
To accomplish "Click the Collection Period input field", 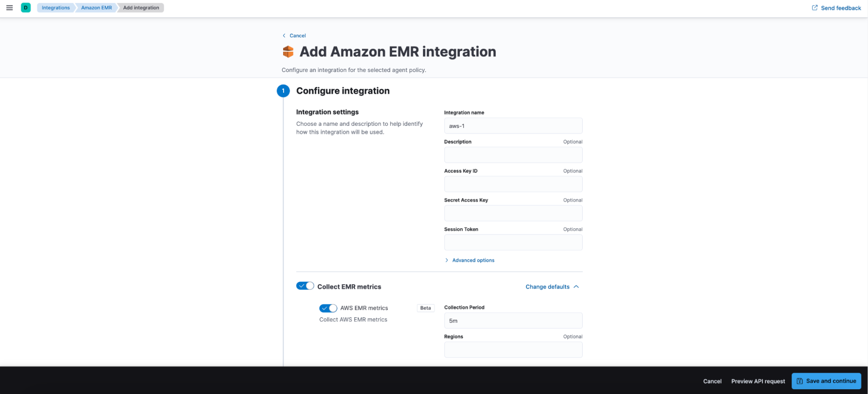I will click(x=513, y=321).
